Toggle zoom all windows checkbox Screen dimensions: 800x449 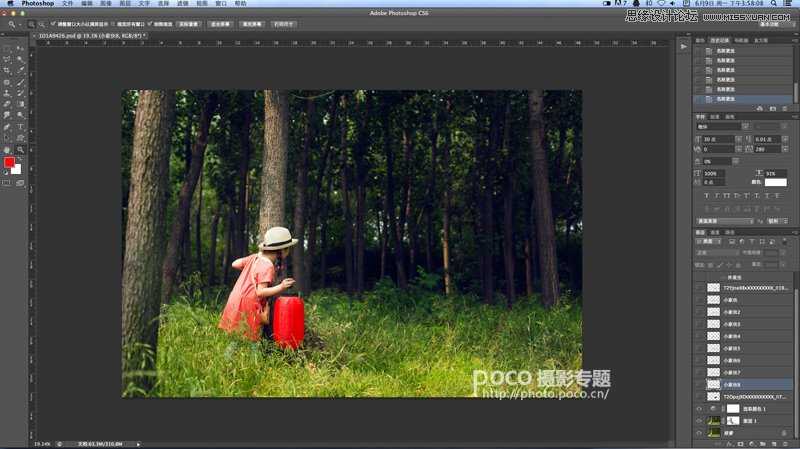[112, 24]
